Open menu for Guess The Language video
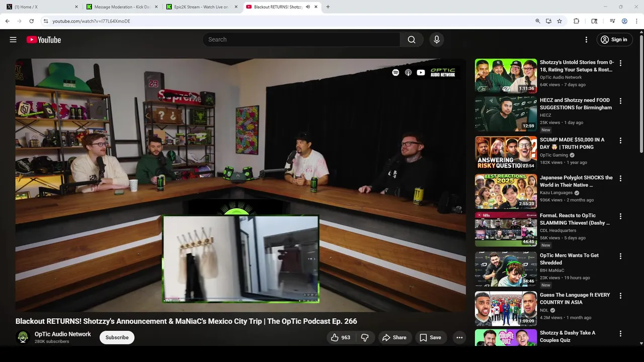The image size is (644, 362). coord(620,296)
